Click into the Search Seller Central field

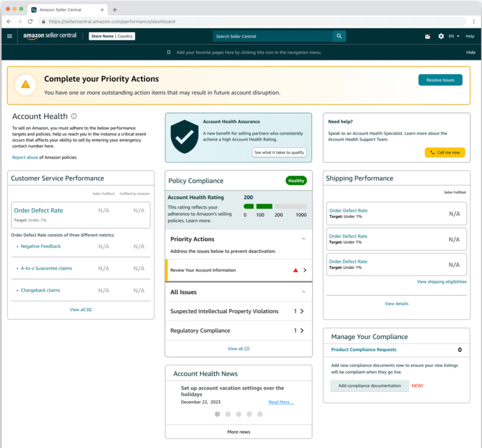coord(273,36)
